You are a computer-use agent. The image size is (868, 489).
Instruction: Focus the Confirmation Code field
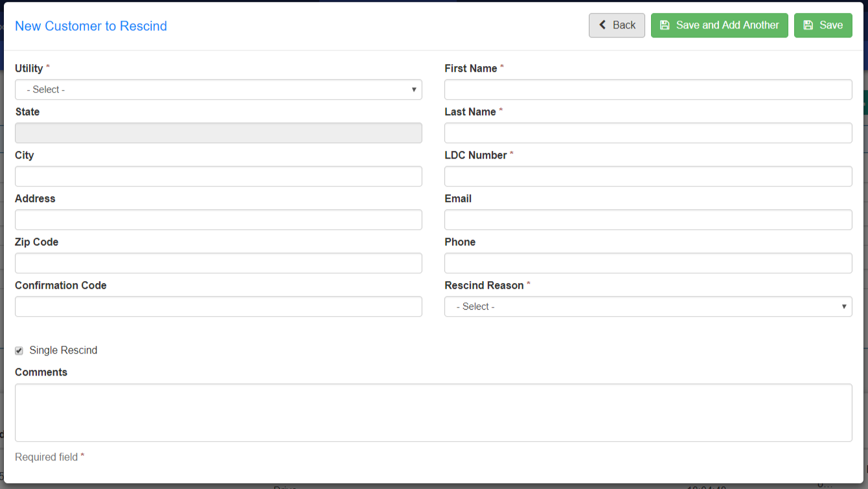(x=218, y=306)
